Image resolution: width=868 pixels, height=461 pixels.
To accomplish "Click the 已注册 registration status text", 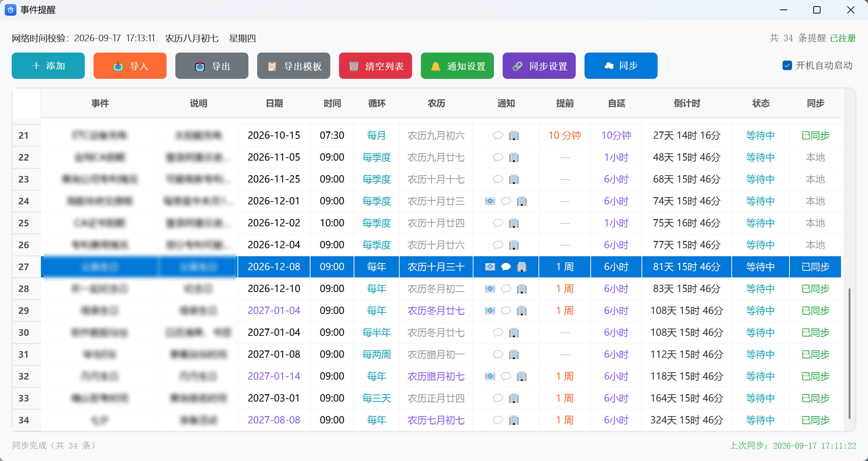I will click(x=843, y=38).
